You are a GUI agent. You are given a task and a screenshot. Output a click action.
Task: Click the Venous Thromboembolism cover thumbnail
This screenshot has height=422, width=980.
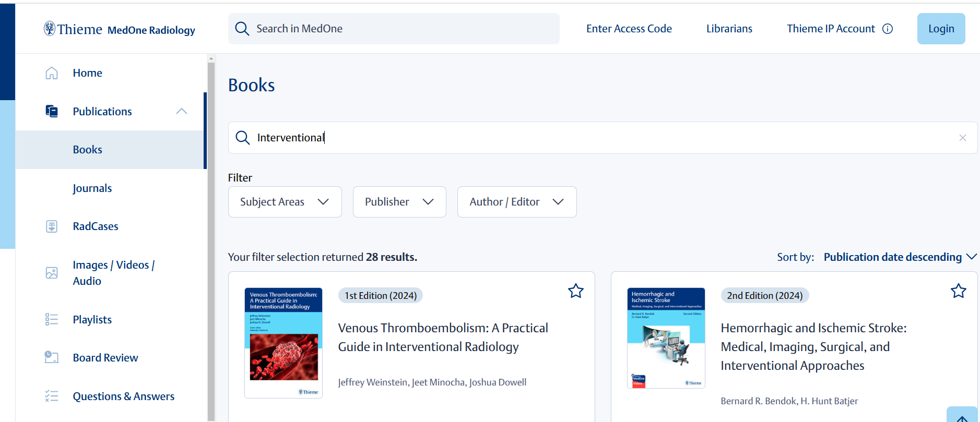284,343
